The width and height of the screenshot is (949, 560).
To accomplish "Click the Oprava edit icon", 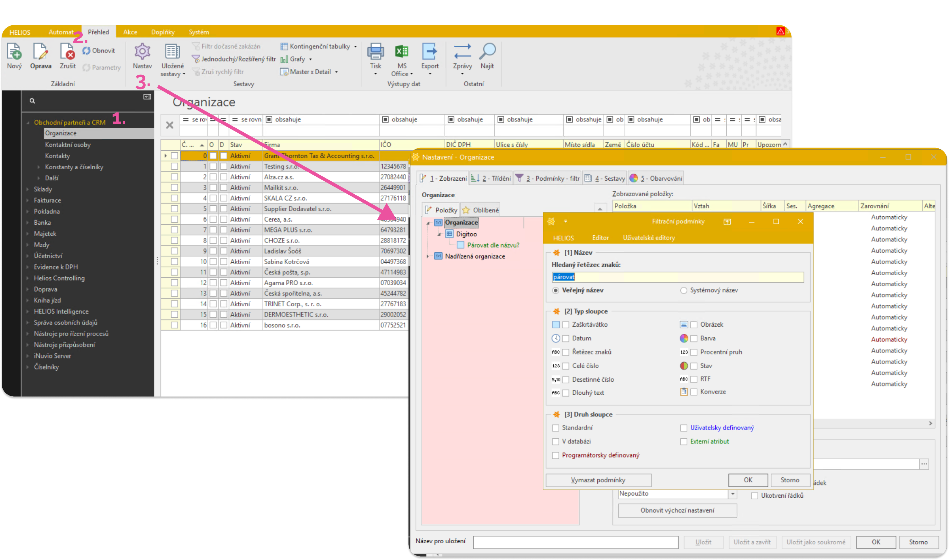I will tap(40, 51).
